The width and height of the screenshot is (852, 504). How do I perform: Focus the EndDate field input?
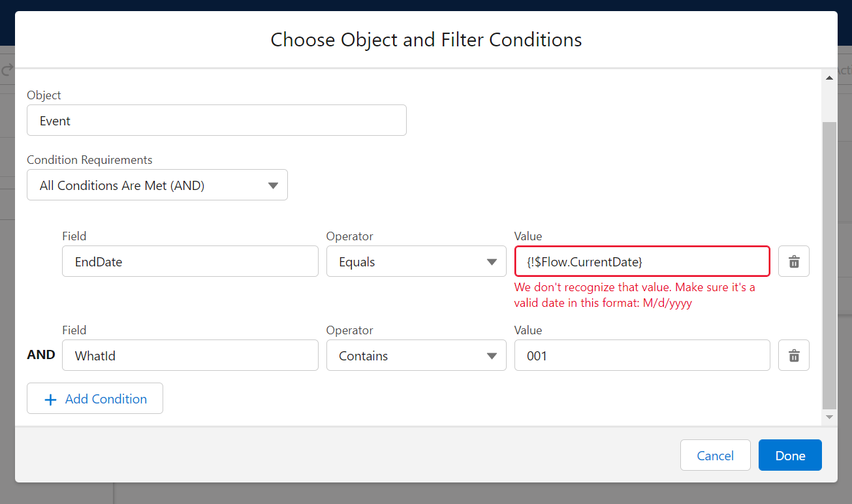(190, 262)
